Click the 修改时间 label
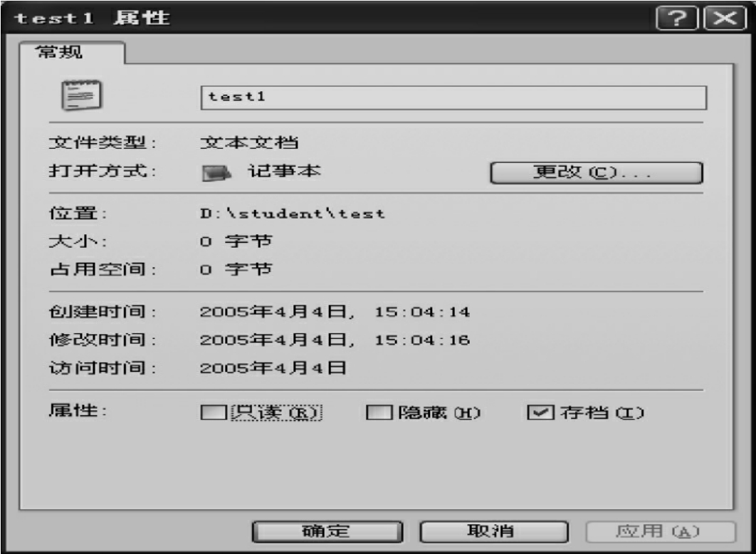 coord(103,340)
